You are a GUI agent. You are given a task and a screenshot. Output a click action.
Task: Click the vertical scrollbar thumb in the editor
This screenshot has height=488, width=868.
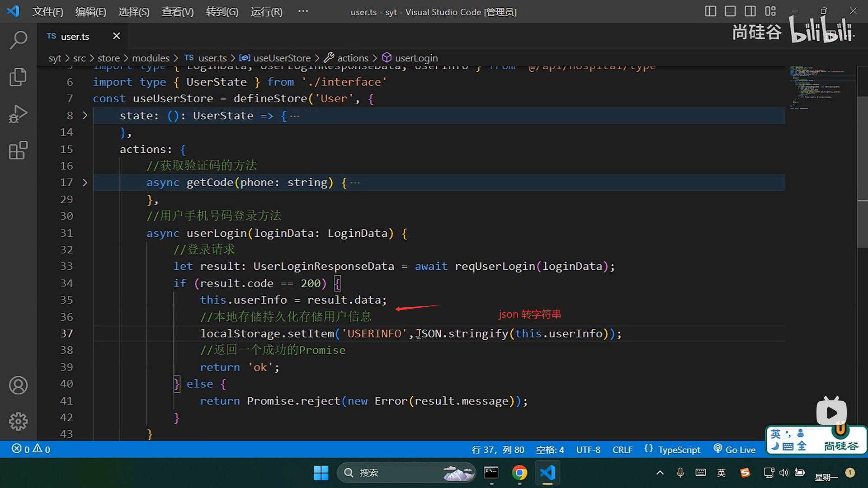coord(862,172)
